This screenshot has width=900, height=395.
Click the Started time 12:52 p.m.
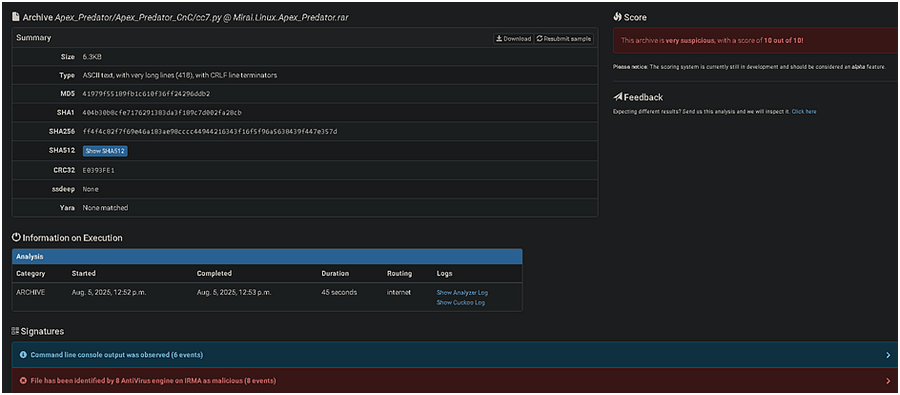109,293
